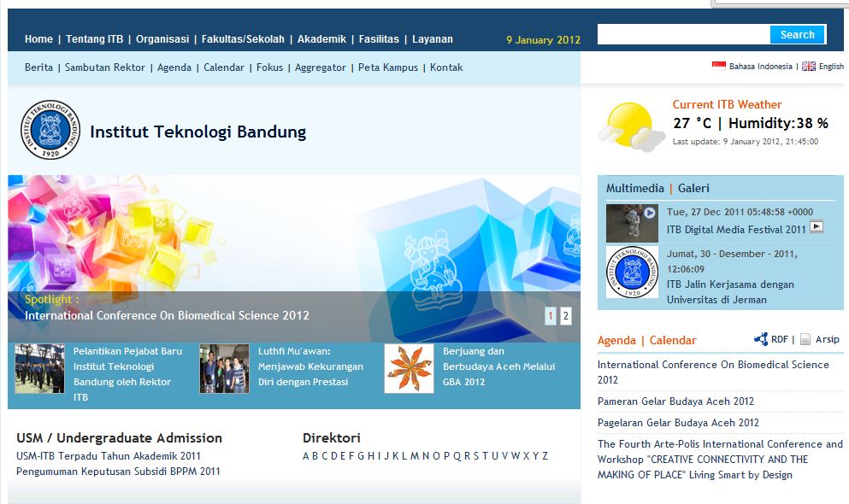Click the RDF feed icon

761,339
